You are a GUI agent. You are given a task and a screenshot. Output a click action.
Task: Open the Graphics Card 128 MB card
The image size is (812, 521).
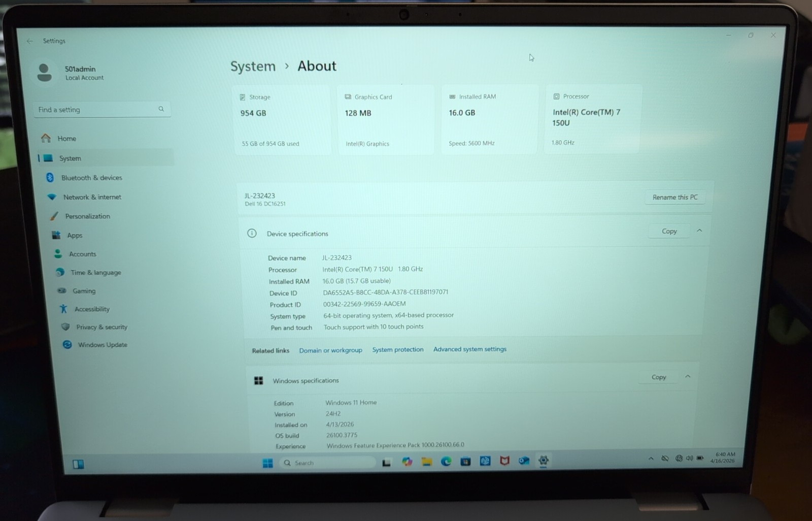pos(386,120)
